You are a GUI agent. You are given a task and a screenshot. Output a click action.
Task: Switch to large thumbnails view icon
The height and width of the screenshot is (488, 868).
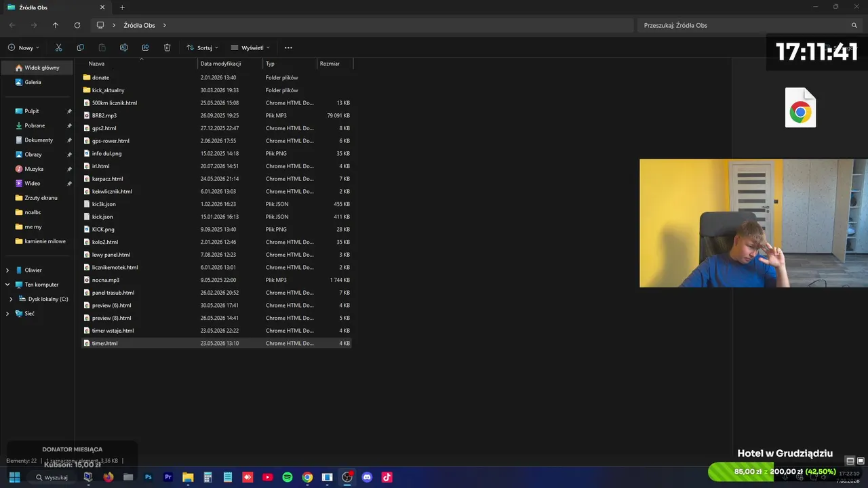point(861,462)
